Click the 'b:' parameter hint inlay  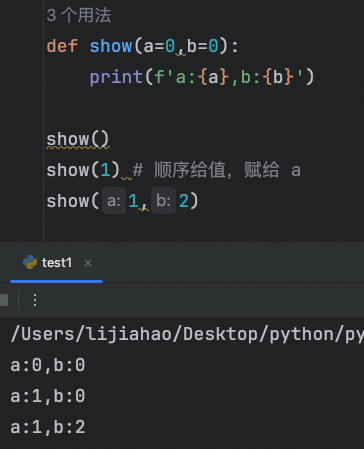(163, 201)
